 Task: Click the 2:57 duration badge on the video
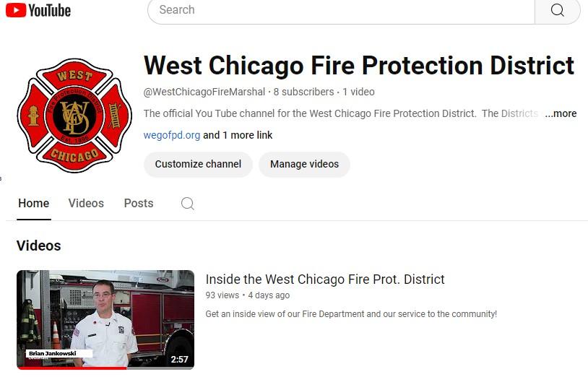pyautogui.click(x=179, y=360)
